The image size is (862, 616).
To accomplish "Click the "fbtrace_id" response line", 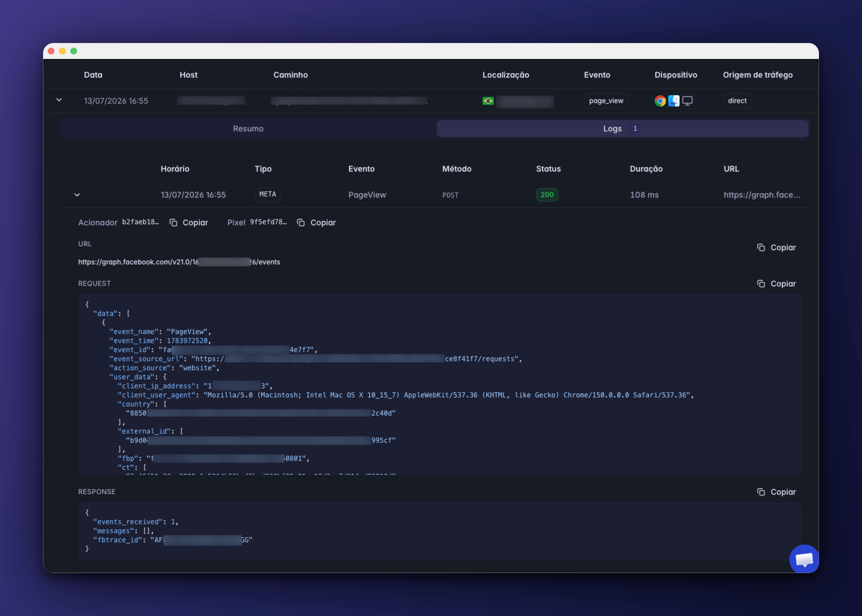I will tap(172, 540).
